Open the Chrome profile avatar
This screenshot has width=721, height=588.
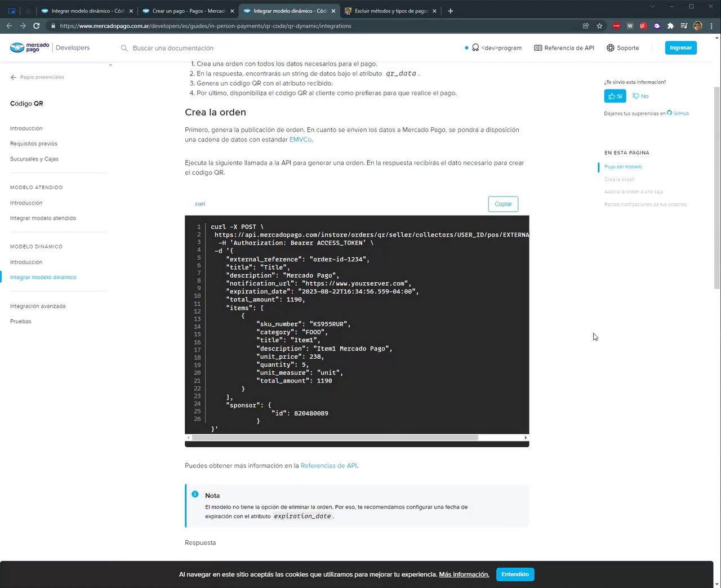click(x=698, y=26)
